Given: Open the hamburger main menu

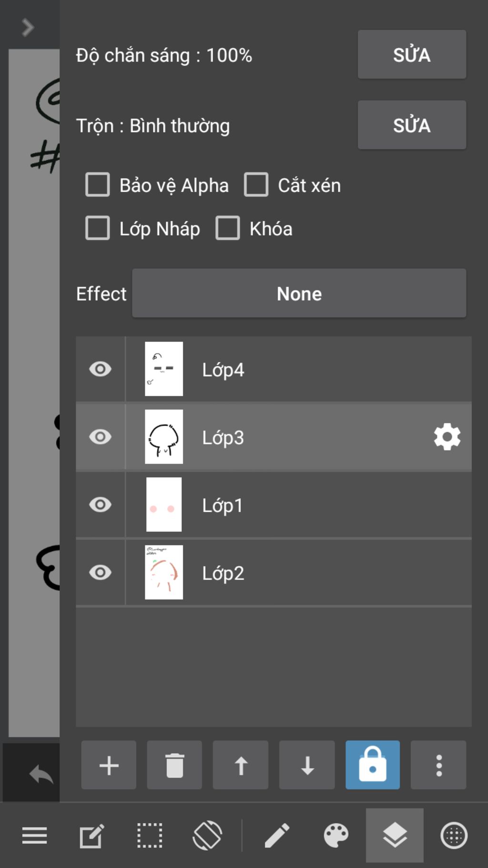Looking at the screenshot, I should point(34,836).
